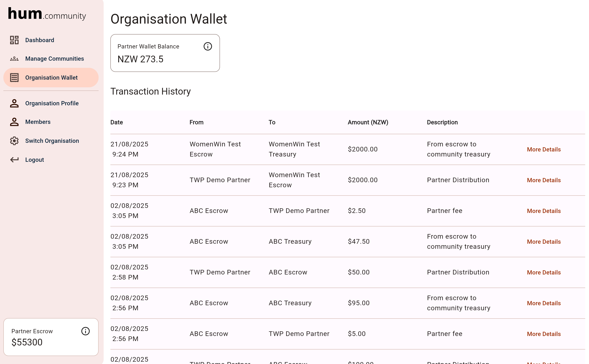Open More Details for $47.50 transaction
Viewport: 589px width, 364px height.
pos(543,242)
